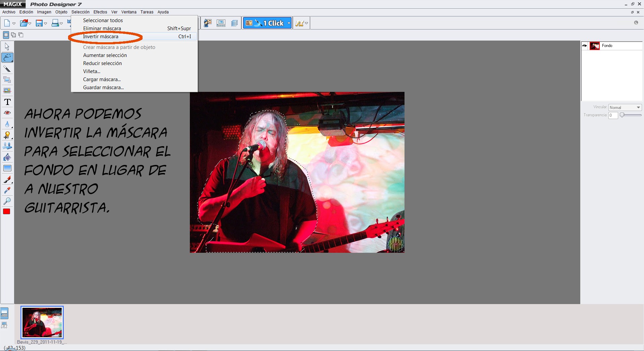Toggle visibility of the Fondo layer
Image resolution: width=644 pixels, height=351 pixels.
click(x=585, y=46)
